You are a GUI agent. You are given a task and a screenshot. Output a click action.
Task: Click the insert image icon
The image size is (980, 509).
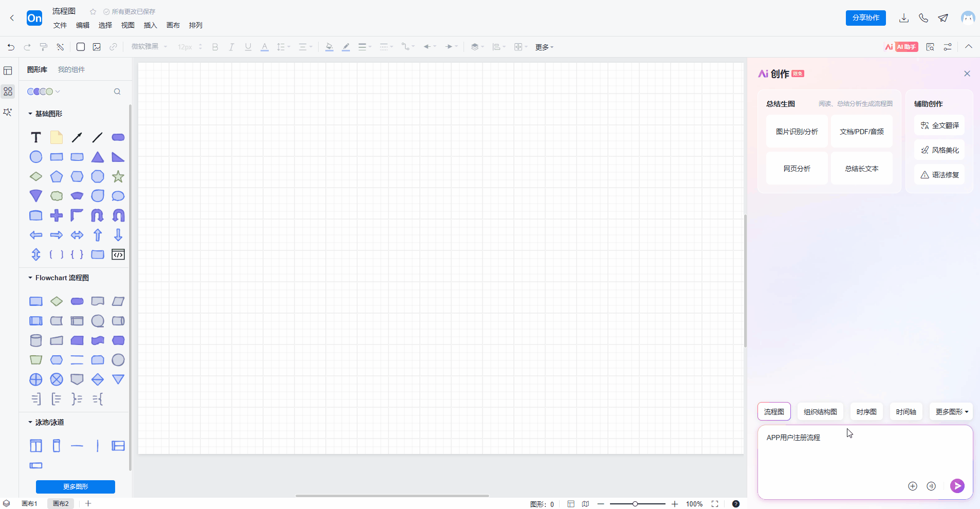tap(97, 47)
